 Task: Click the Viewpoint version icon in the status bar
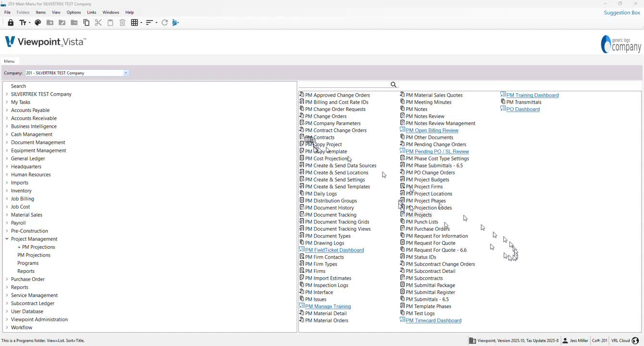pyautogui.click(x=472, y=341)
